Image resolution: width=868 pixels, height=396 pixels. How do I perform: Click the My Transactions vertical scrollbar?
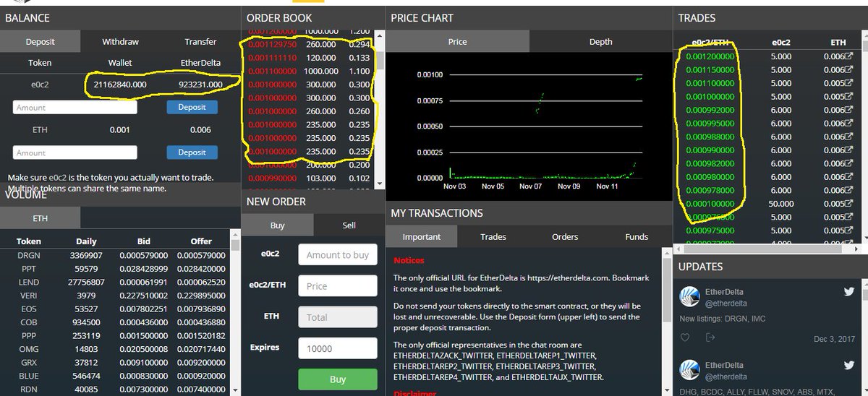click(667, 322)
